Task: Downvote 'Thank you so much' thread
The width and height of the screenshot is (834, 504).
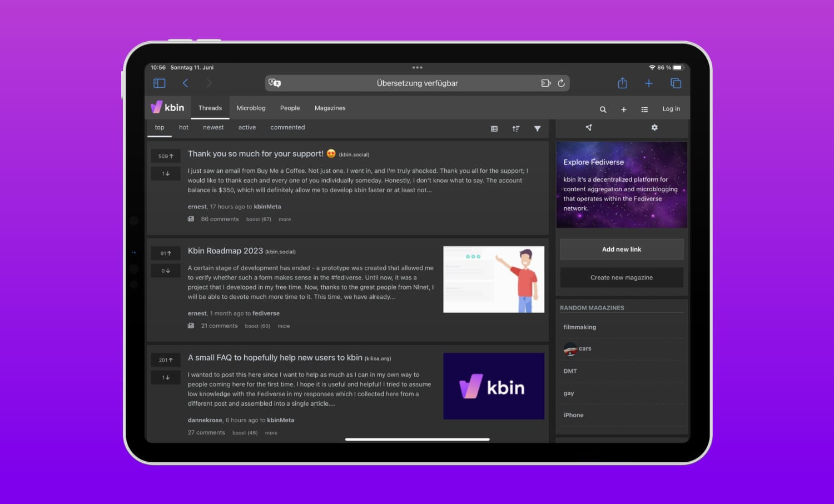Action: pos(166,173)
